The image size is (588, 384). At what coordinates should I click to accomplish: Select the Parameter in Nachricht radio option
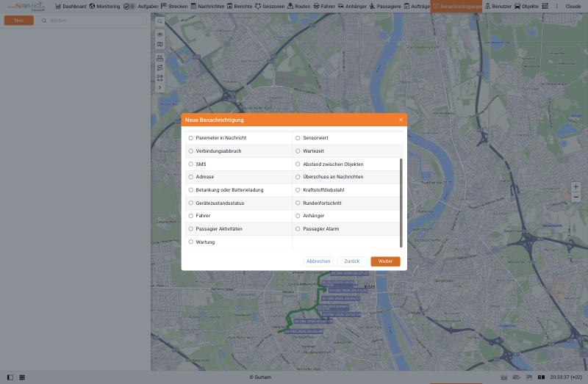191,138
